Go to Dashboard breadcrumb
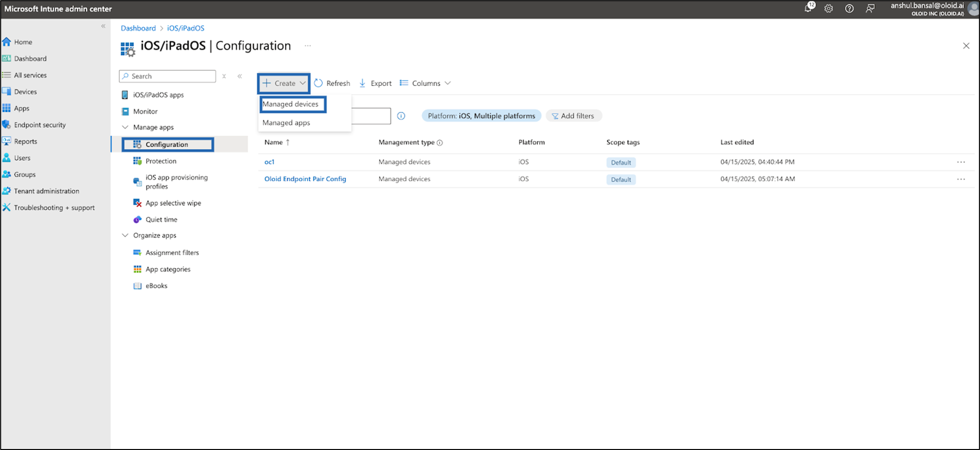980x450 pixels. (138, 28)
